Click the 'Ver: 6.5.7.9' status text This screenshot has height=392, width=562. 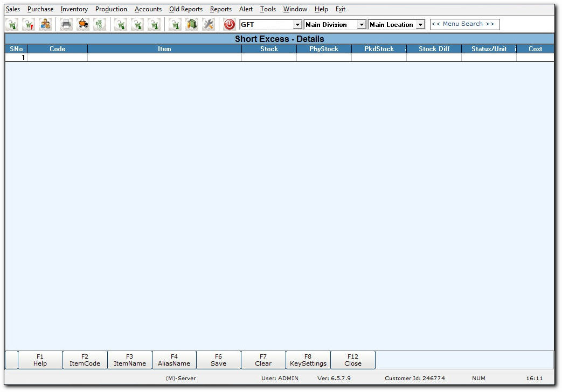334,378
